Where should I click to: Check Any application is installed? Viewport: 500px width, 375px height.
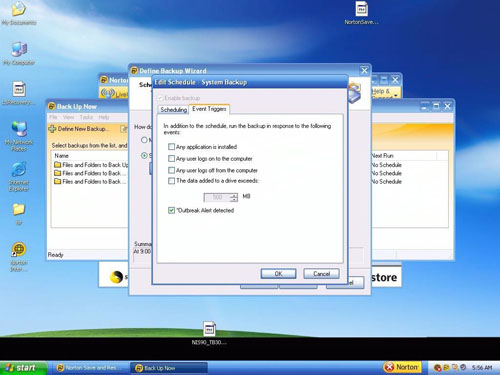(171, 147)
